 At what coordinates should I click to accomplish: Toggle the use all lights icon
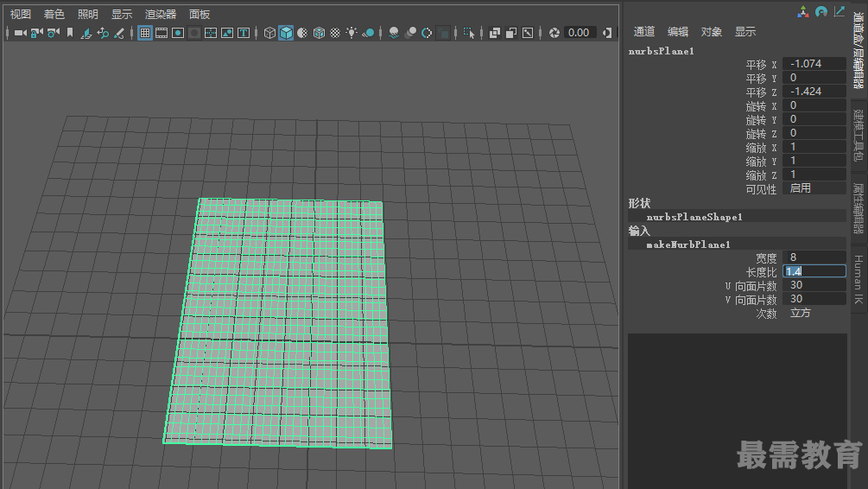[x=352, y=33]
